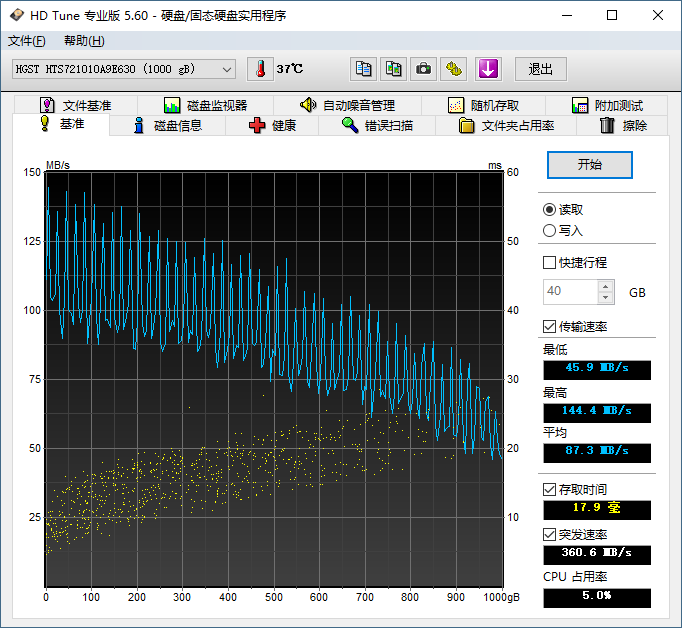The image size is (682, 628).
Task: Open the 磁盘监视器 tab
Action: (x=205, y=105)
